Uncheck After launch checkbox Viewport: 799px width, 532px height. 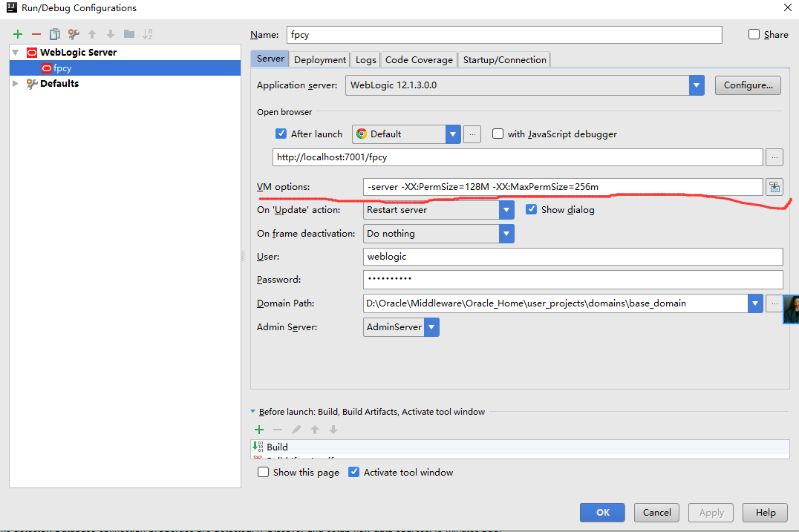tap(281, 134)
